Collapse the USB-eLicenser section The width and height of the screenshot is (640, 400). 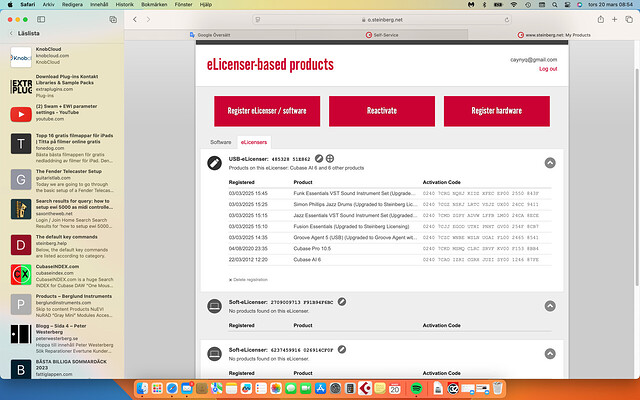click(x=550, y=163)
